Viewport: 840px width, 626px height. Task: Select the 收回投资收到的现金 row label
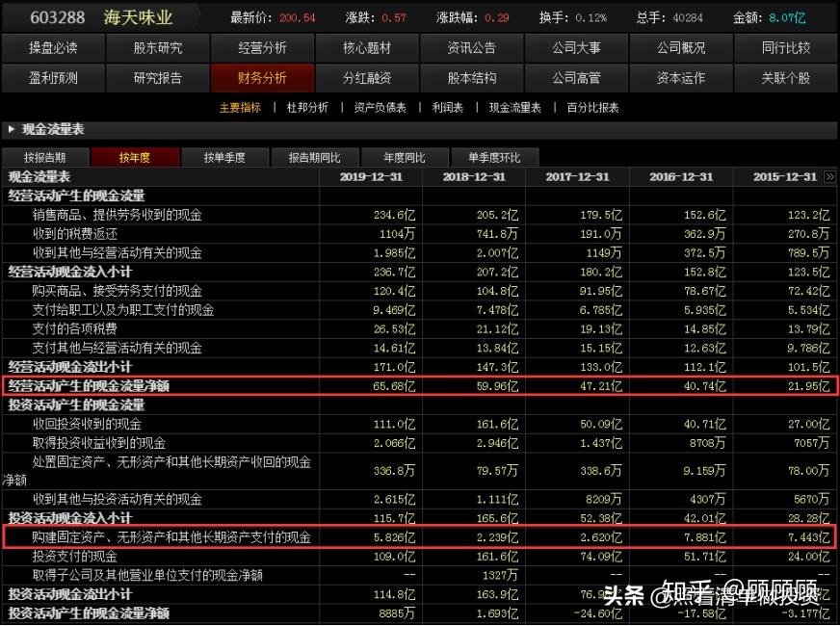pyautogui.click(x=87, y=424)
